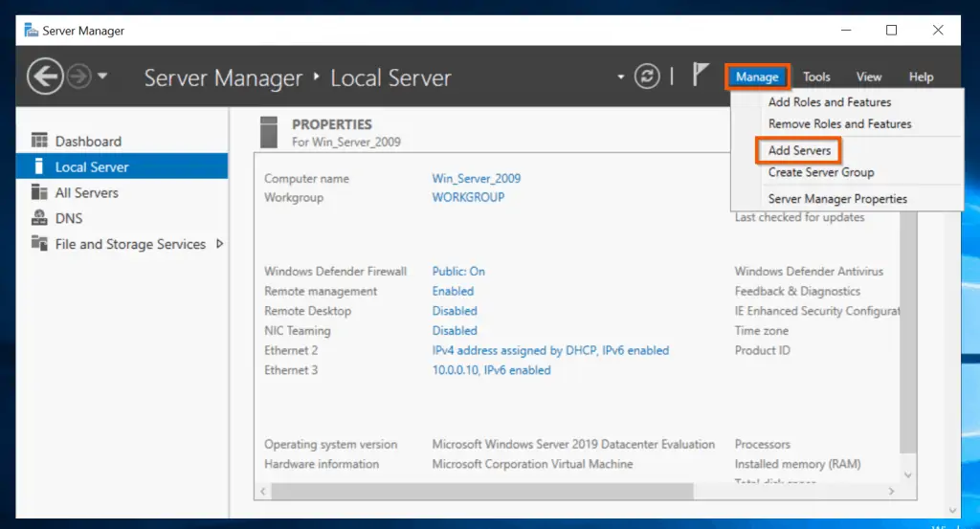This screenshot has height=529, width=980.
Task: Click the Server Manager title bar icon
Action: 31,30
